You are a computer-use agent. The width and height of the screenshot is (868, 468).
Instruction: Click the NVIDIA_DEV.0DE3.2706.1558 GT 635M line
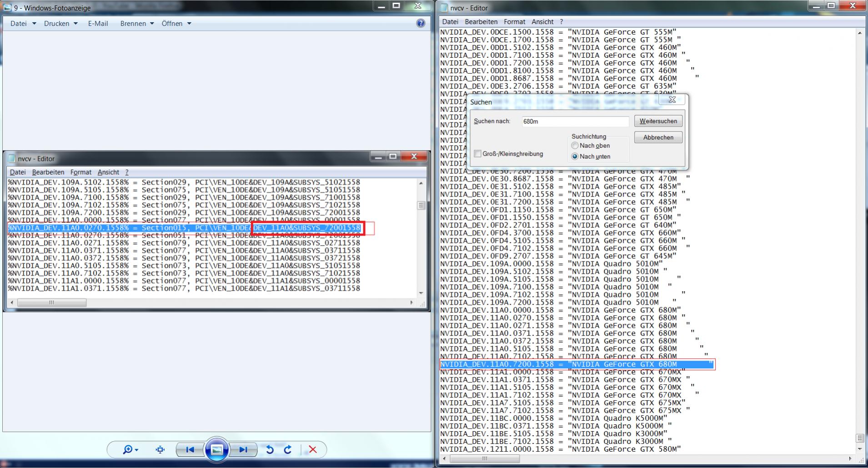pos(558,86)
